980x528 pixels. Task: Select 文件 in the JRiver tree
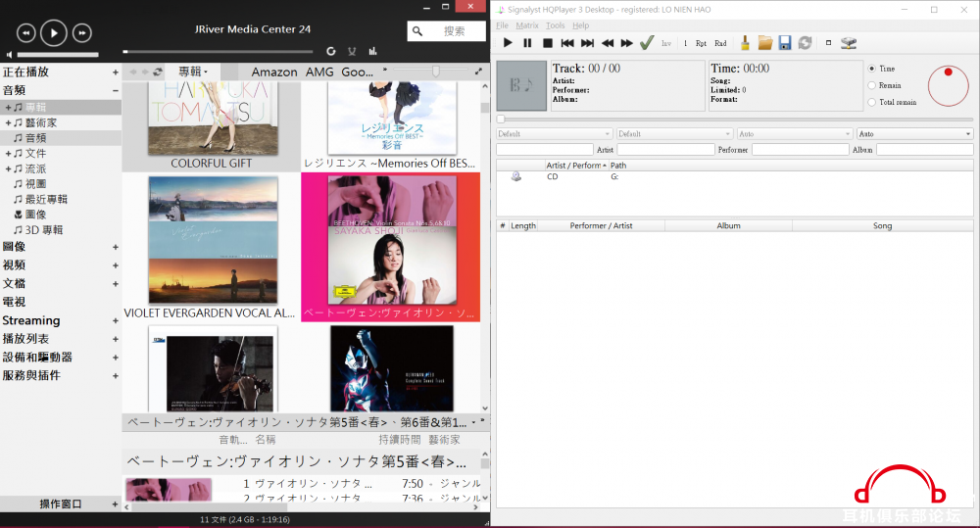(x=35, y=154)
